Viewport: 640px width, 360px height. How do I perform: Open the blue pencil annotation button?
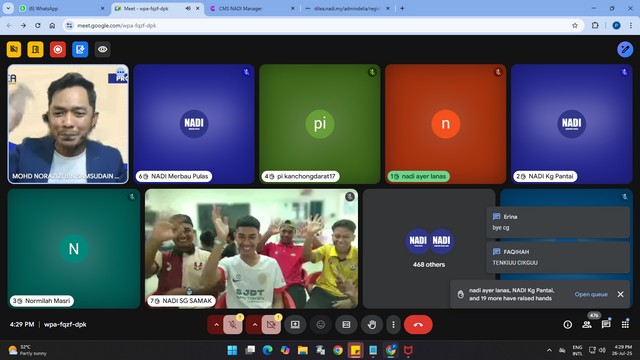pyautogui.click(x=624, y=49)
